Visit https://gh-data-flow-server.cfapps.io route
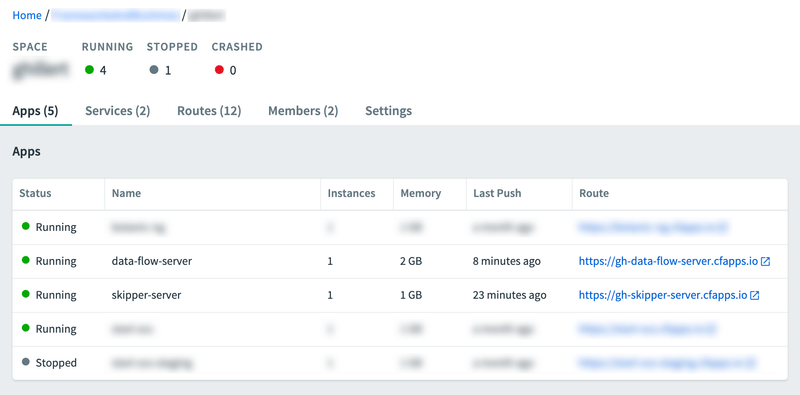 click(x=668, y=261)
